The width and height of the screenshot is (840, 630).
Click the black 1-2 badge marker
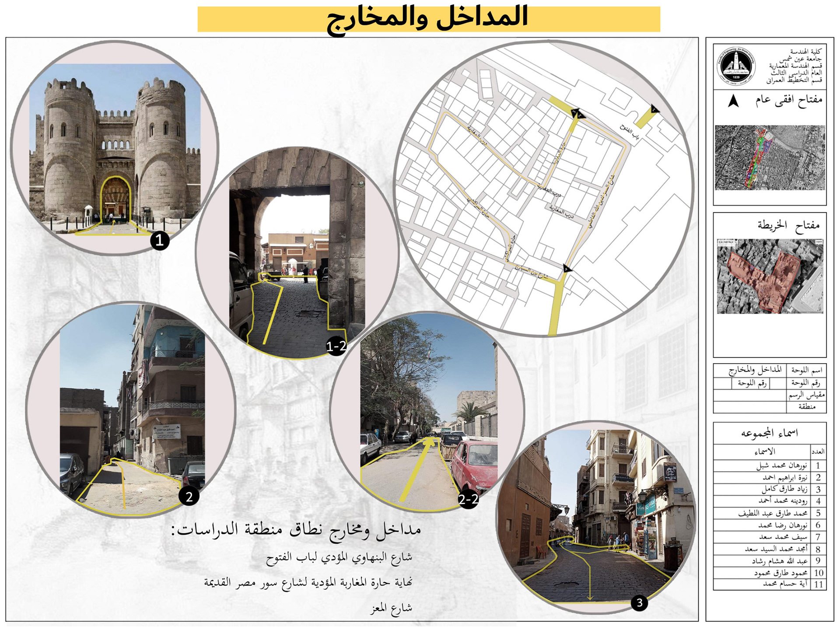[x=336, y=346]
